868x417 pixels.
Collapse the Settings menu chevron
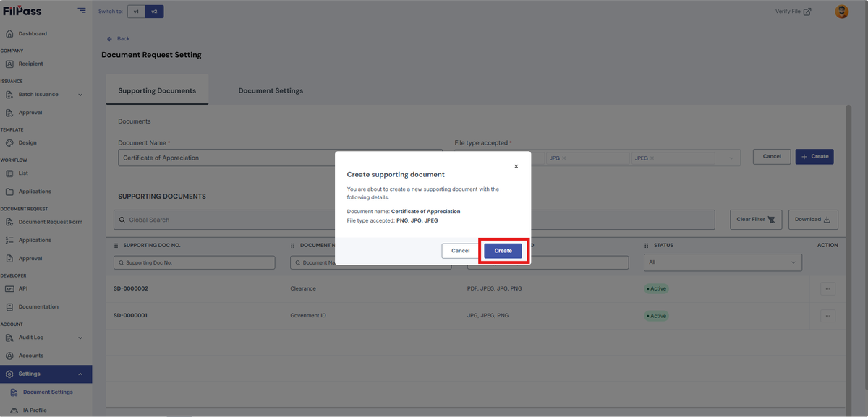coord(80,374)
